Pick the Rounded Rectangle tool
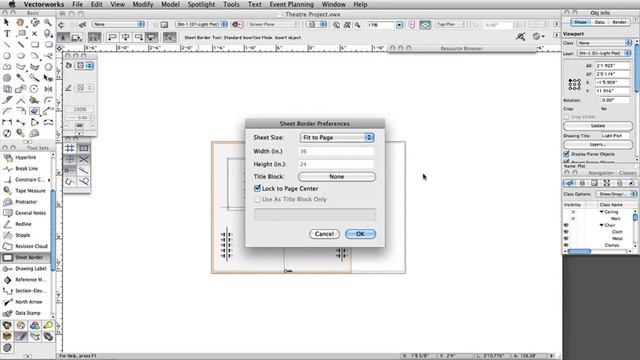 [48, 44]
